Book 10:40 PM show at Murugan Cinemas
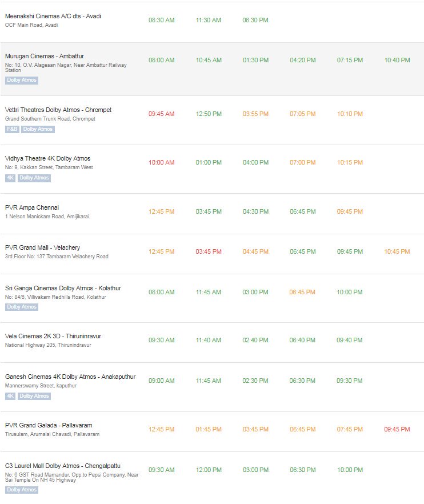The height and width of the screenshot is (504, 424). 397,60
